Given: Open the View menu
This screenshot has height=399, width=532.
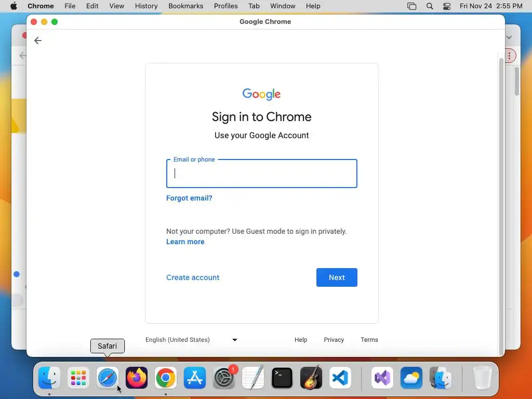Looking at the screenshot, I should [x=117, y=6].
